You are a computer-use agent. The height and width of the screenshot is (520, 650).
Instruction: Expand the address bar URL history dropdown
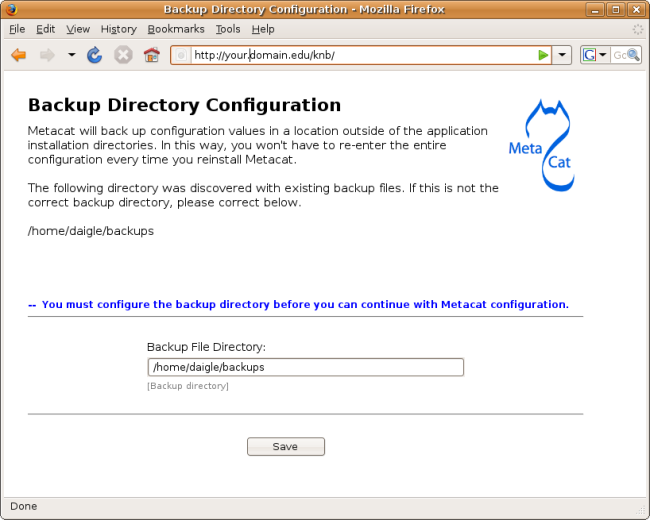tap(563, 55)
